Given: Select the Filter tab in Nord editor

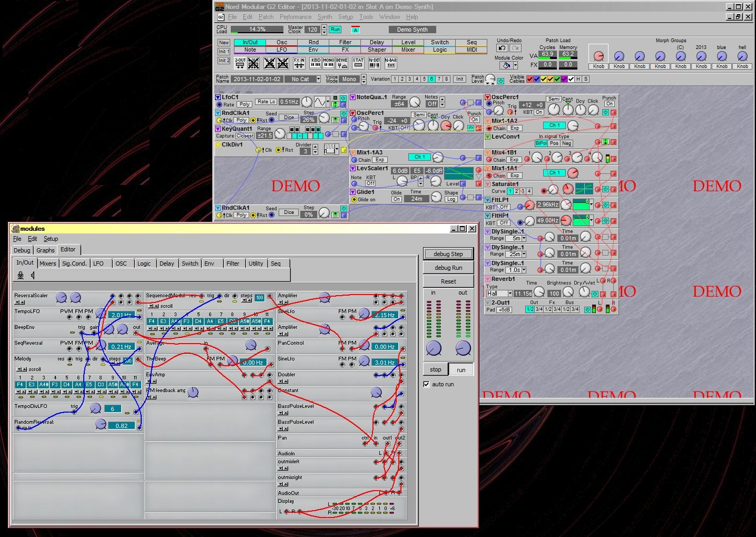Looking at the screenshot, I should pyautogui.click(x=346, y=42).
